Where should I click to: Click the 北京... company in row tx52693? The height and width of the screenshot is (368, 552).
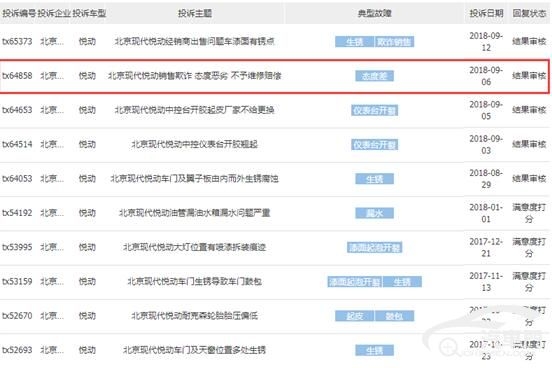tap(52, 350)
